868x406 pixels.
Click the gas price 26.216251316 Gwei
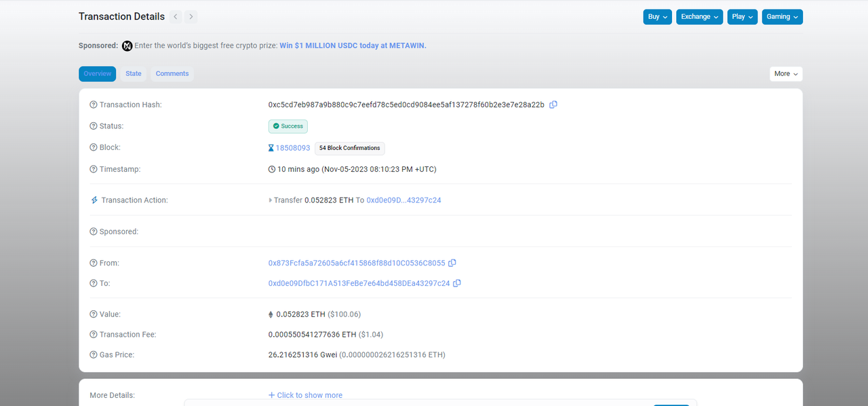click(302, 355)
